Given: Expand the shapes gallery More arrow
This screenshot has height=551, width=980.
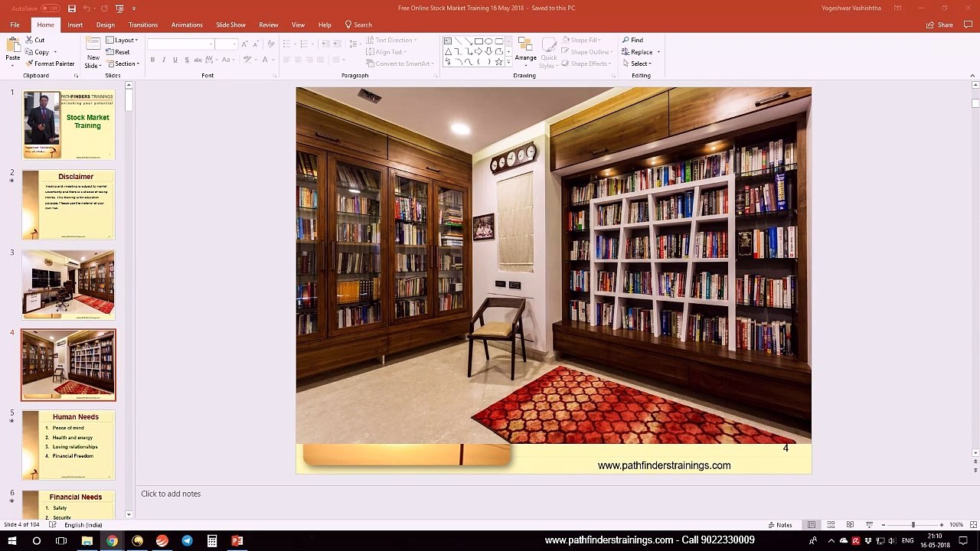Looking at the screenshot, I should (509, 63).
